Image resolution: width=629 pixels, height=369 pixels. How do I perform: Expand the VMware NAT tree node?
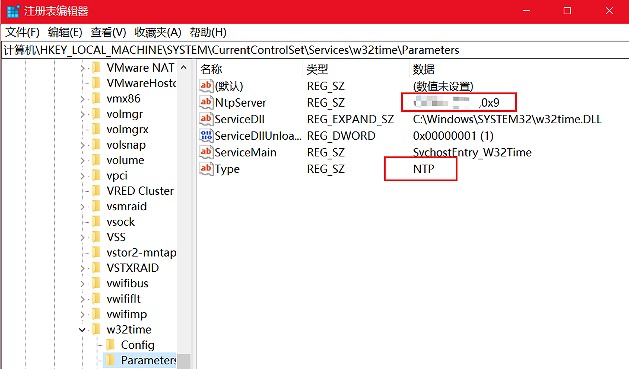(x=82, y=68)
